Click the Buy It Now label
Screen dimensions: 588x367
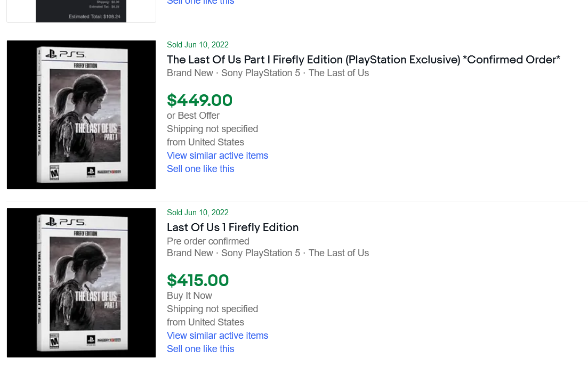[189, 296]
